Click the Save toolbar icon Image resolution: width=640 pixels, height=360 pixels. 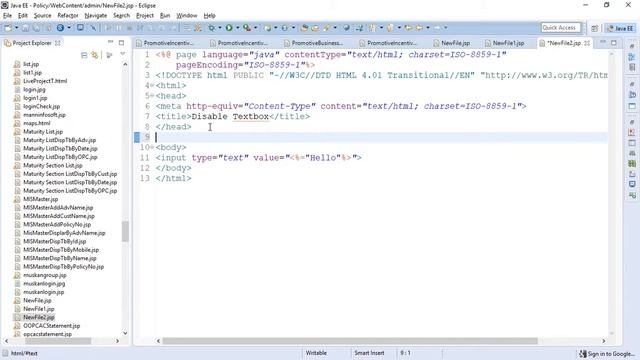tap(25, 28)
